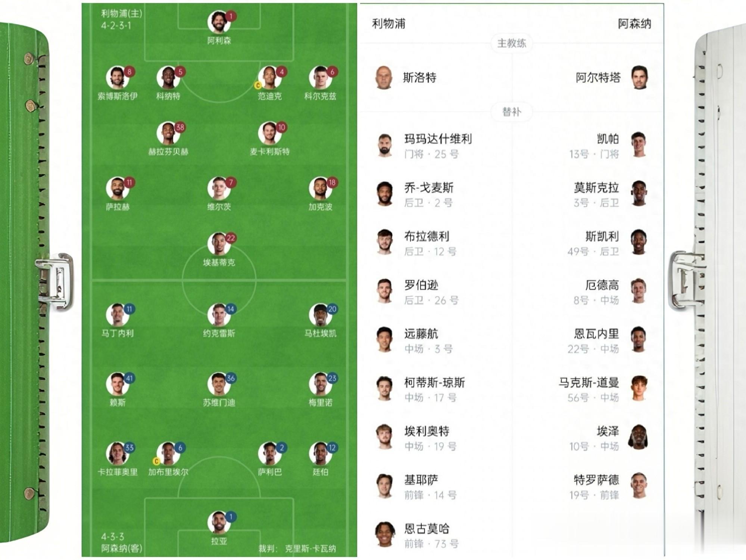
Task: Open striker 埃基蒂克's avatar
Action: point(218,244)
